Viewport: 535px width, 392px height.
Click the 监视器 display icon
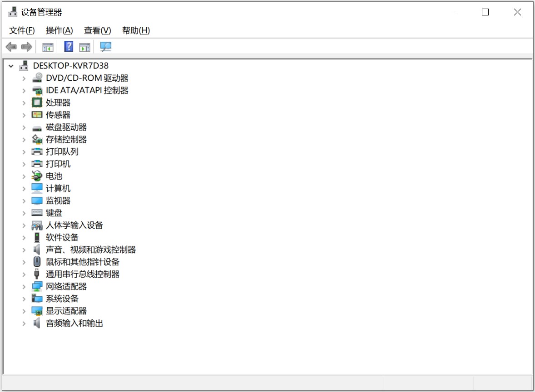(37, 201)
